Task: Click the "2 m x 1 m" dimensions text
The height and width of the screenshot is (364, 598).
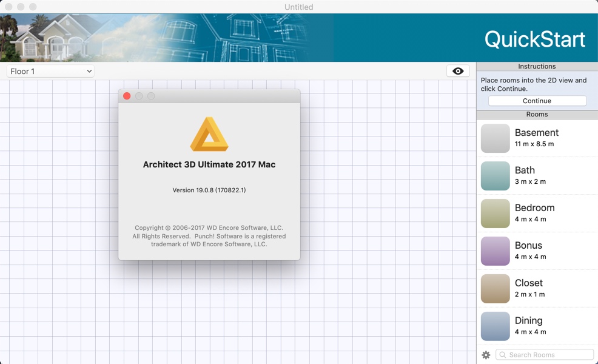Action: click(529, 294)
